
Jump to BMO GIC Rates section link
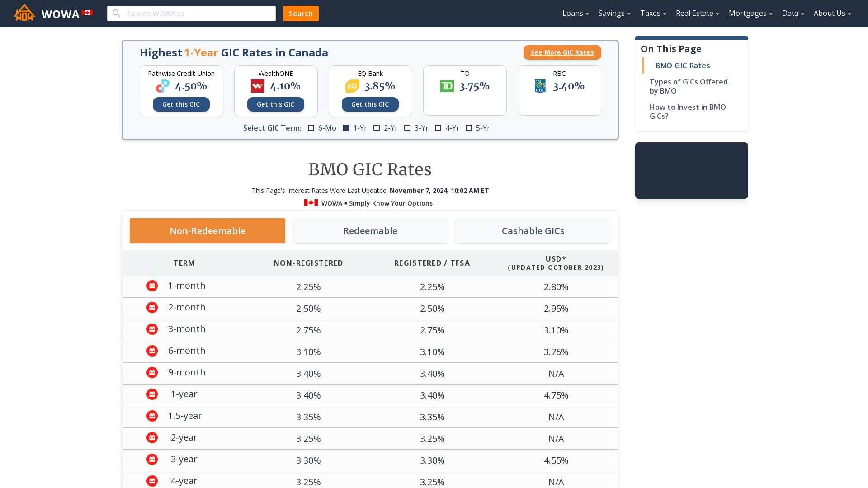[682, 66]
